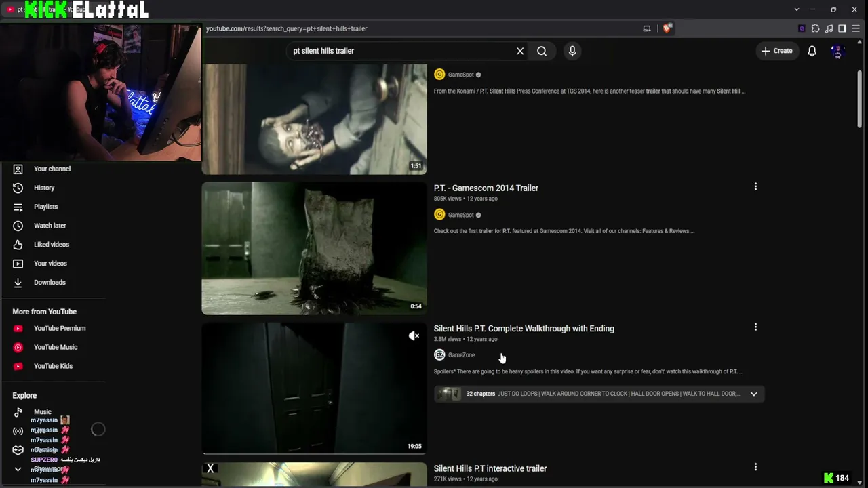
Task: Open the Create upload button
Action: coord(777,51)
